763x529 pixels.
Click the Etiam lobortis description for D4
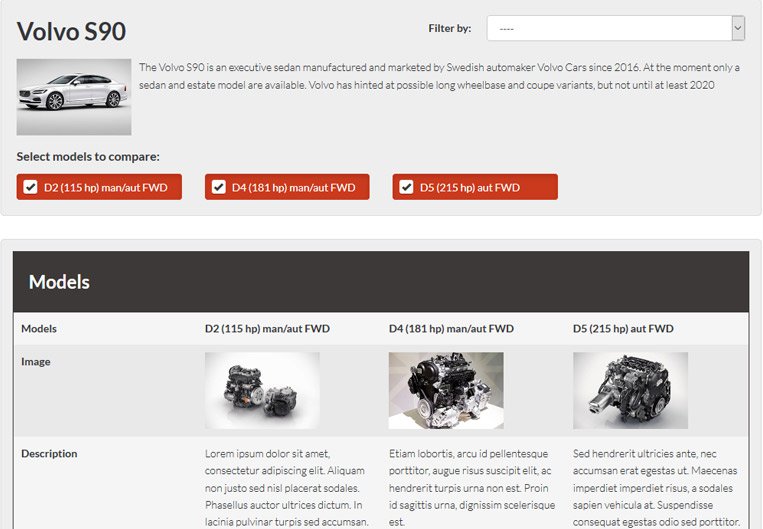pos(472,488)
